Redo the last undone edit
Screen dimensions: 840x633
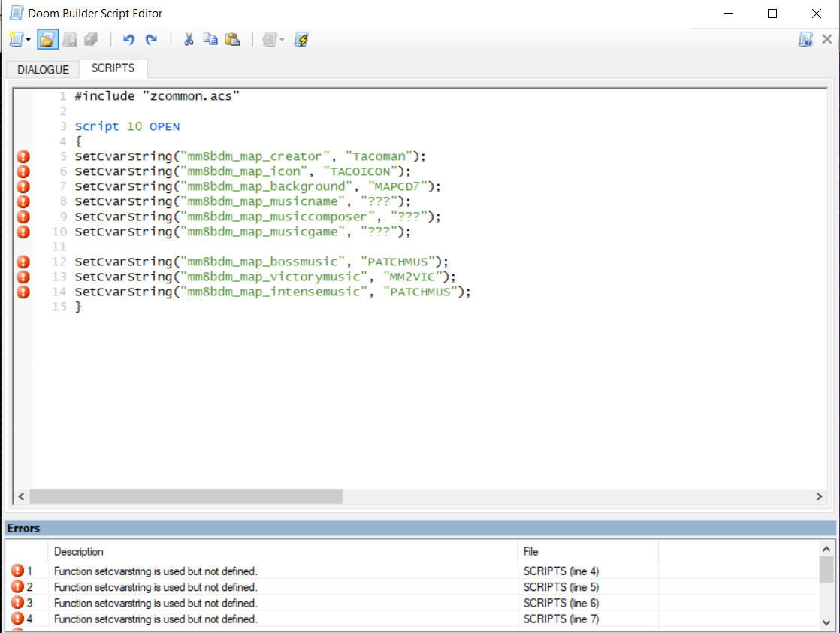tap(151, 40)
